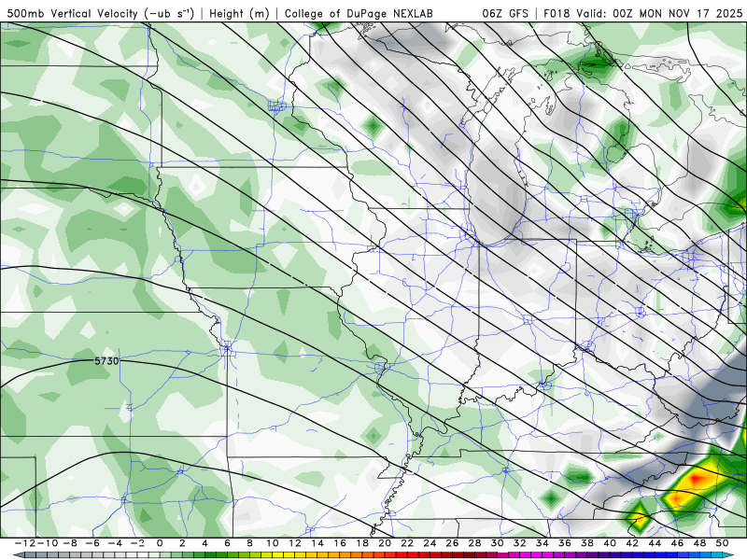The height and width of the screenshot is (560, 747).
Task: Click the 44 value on color scale
Action: tap(655, 543)
